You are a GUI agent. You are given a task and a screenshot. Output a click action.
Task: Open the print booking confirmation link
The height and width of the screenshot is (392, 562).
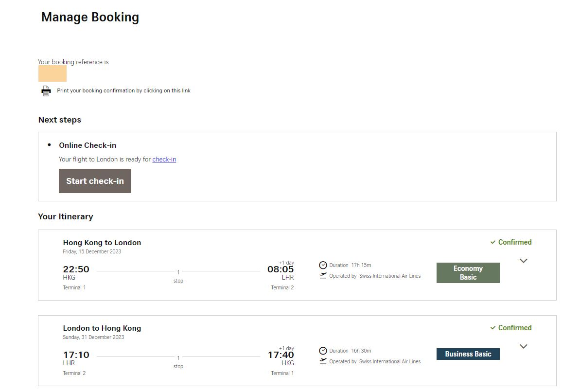coord(123,90)
